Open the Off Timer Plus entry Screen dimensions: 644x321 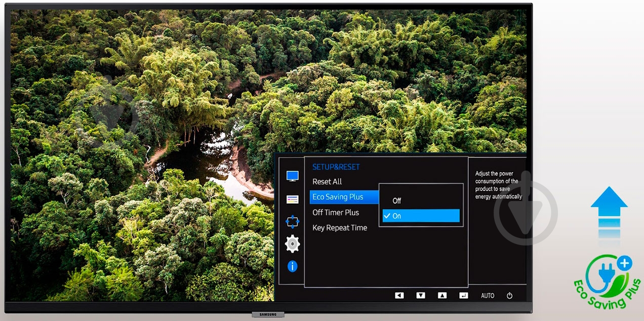coord(336,213)
